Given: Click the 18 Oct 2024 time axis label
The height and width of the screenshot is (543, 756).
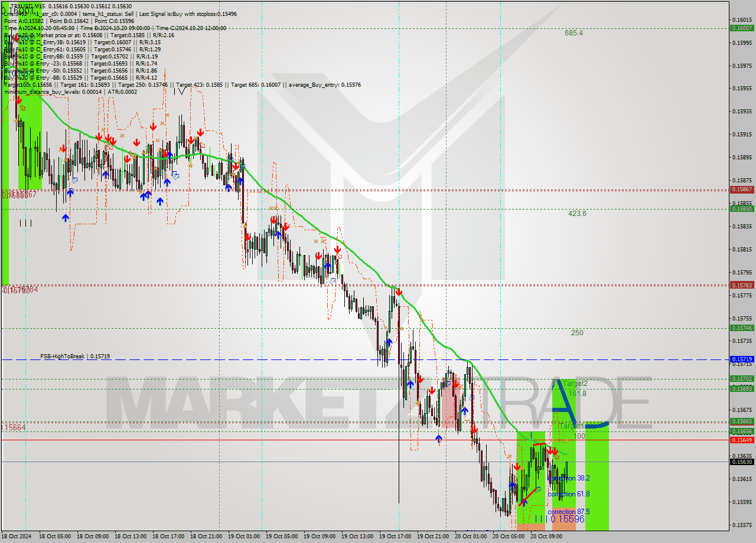Looking at the screenshot, I should [x=15, y=537].
